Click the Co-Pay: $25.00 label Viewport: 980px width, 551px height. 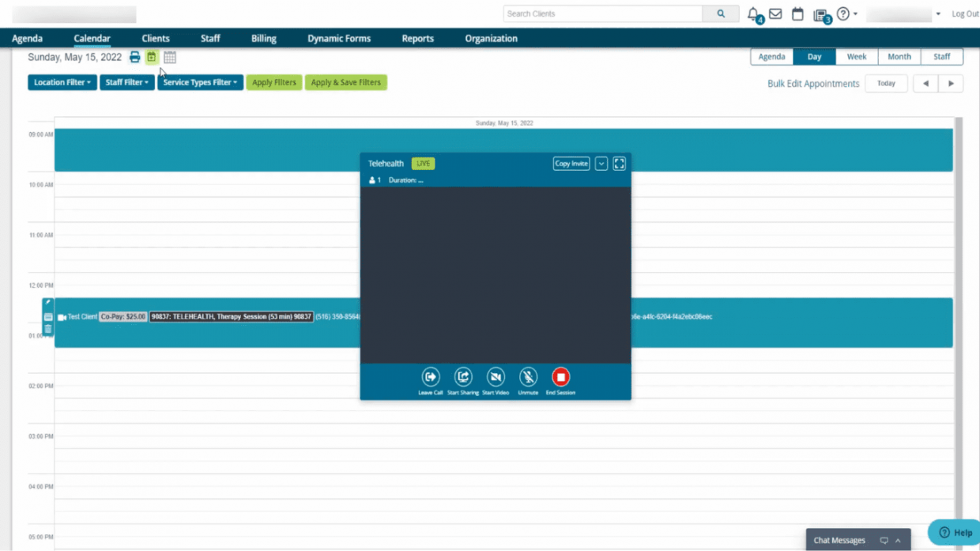123,317
